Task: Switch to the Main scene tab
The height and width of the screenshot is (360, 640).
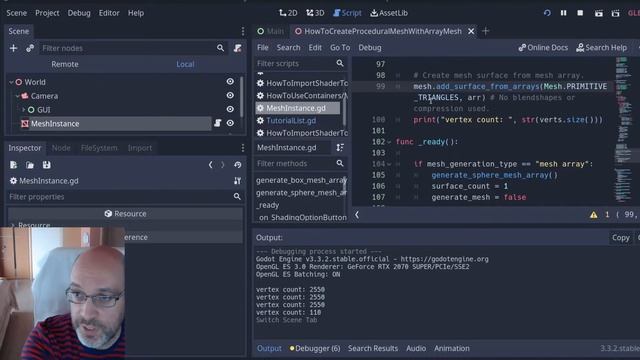Action: (271, 31)
